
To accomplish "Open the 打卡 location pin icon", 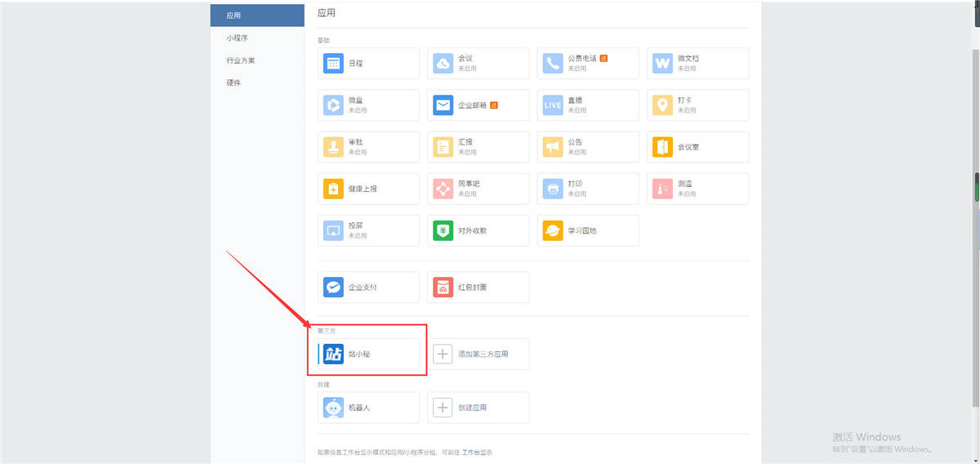I will (x=662, y=105).
